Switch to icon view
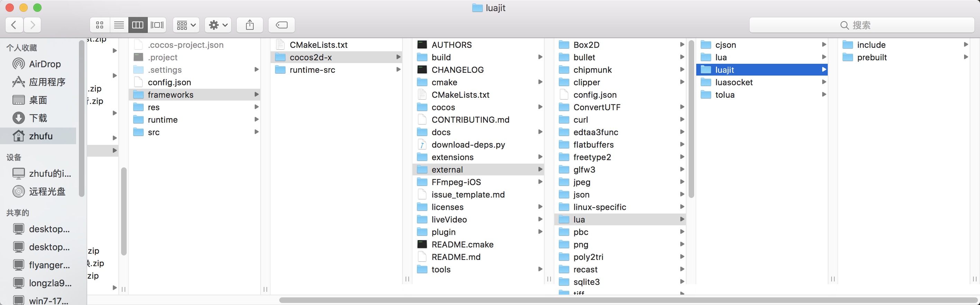Viewport: 980px width, 305px height. (100, 25)
